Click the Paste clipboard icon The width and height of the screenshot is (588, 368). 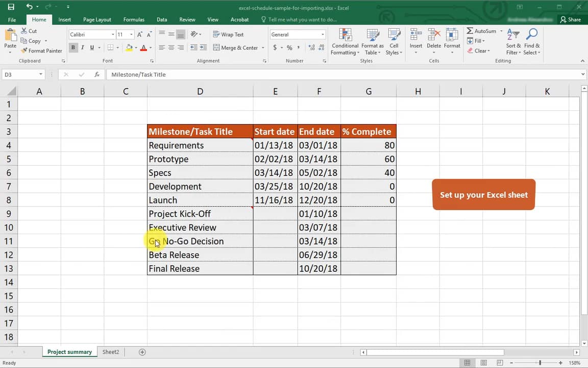pos(10,36)
